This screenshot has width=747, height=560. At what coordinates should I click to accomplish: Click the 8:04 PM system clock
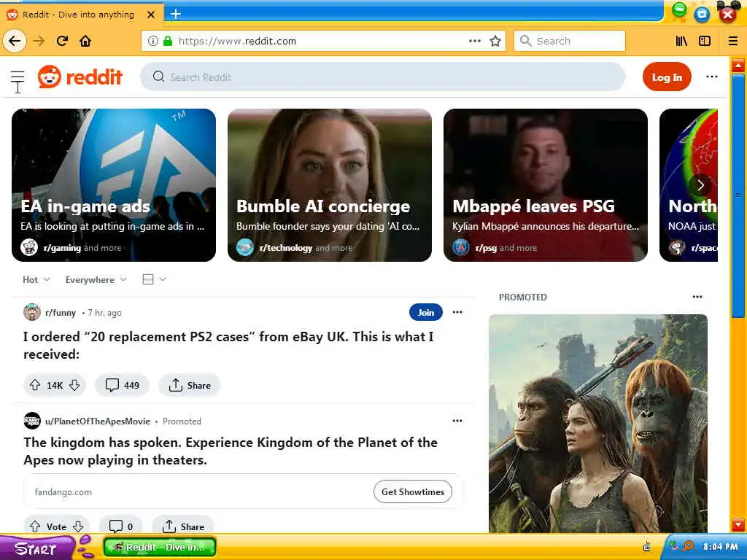(x=720, y=547)
